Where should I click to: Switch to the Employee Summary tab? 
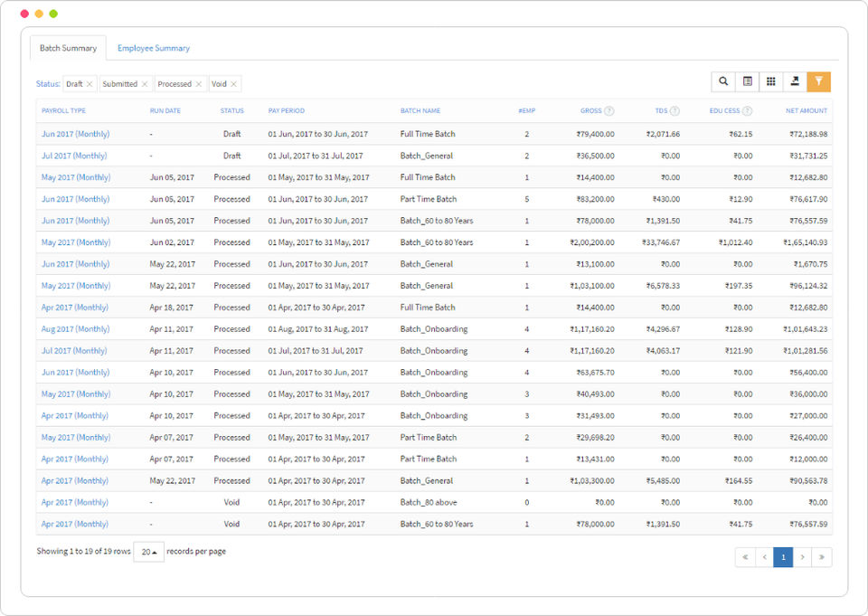(154, 48)
